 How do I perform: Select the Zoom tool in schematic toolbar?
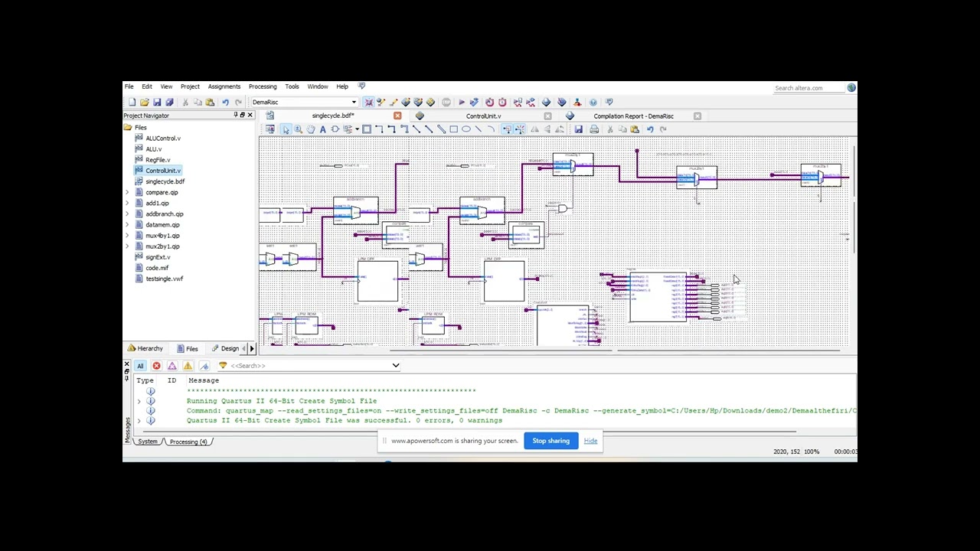click(298, 129)
